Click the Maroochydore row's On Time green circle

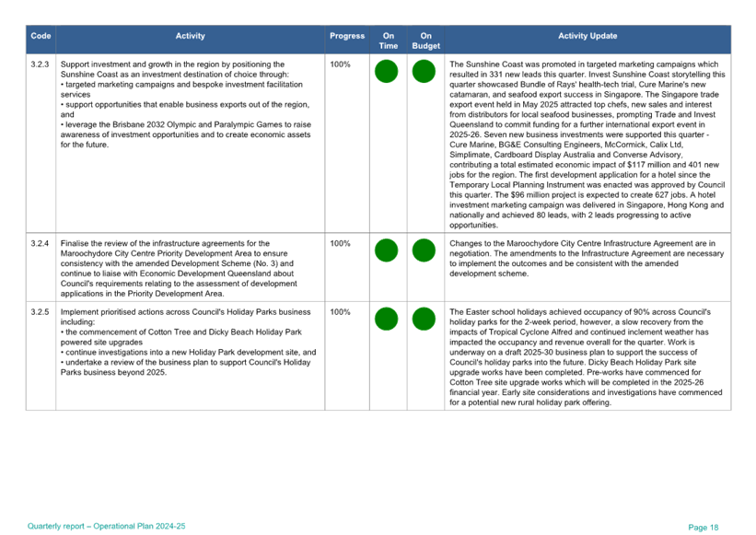pos(387,250)
